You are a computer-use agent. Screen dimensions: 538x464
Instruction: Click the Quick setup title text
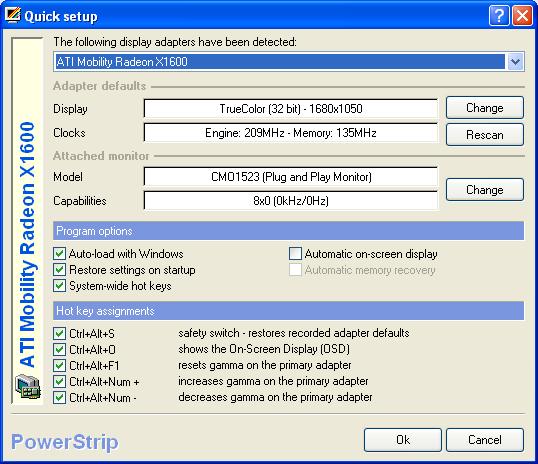click(61, 16)
